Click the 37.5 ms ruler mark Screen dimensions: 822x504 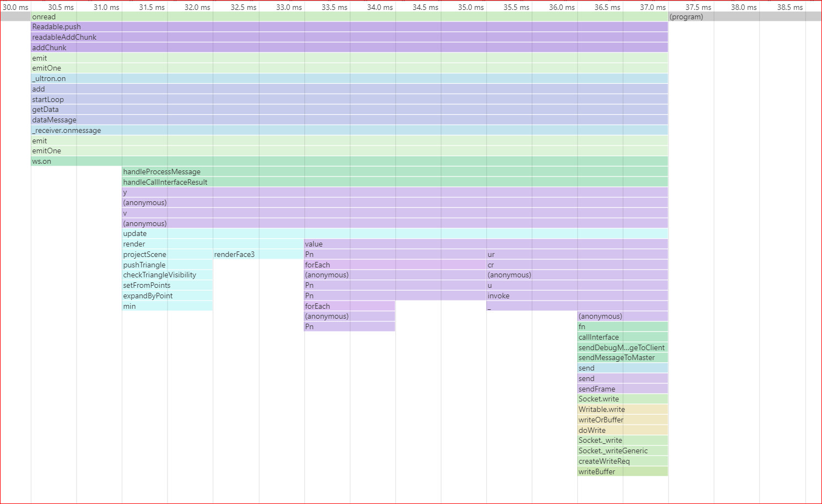(699, 7)
